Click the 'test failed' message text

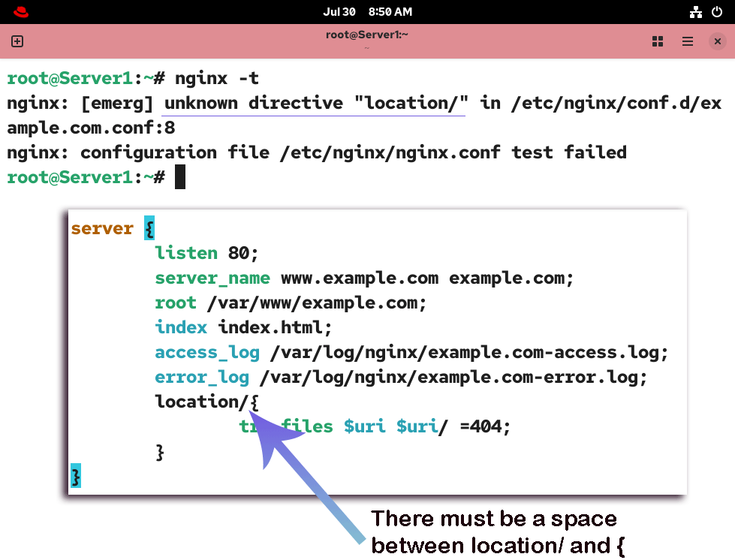tap(568, 152)
